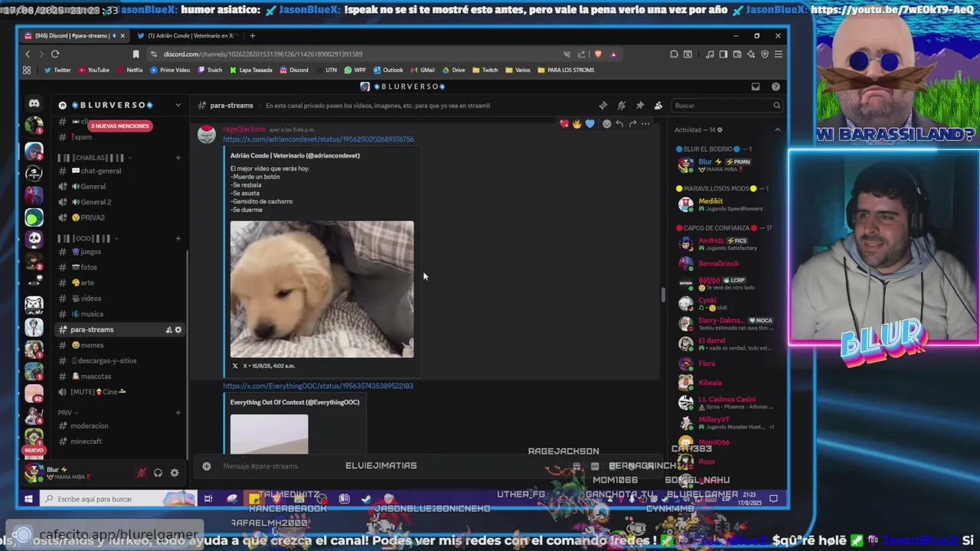Add fire reaction to rageQjackson message
980x551 pixels.
(577, 123)
